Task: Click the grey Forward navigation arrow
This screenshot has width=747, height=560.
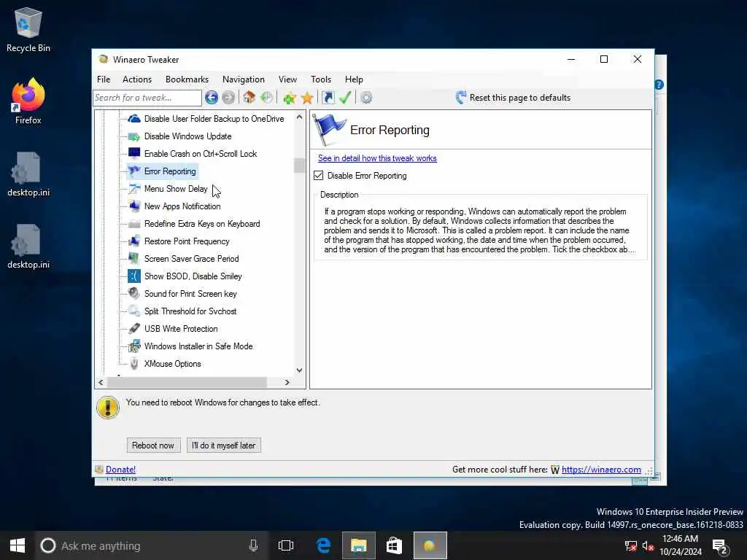Action: pyautogui.click(x=228, y=98)
